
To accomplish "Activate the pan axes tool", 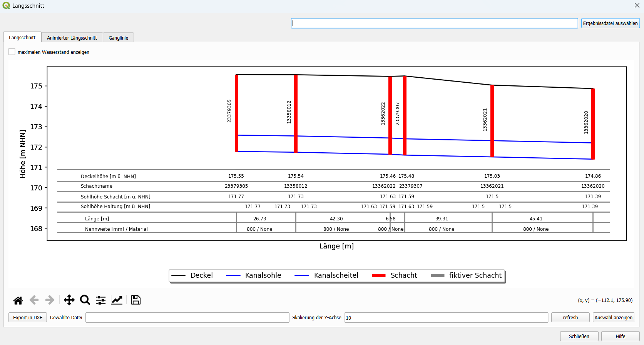I will 69,300.
